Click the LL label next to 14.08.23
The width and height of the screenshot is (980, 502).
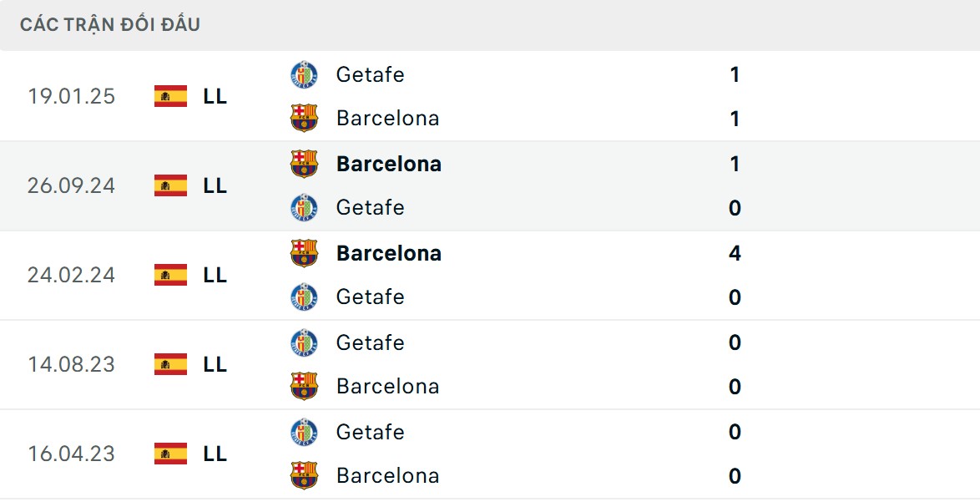tap(215, 364)
